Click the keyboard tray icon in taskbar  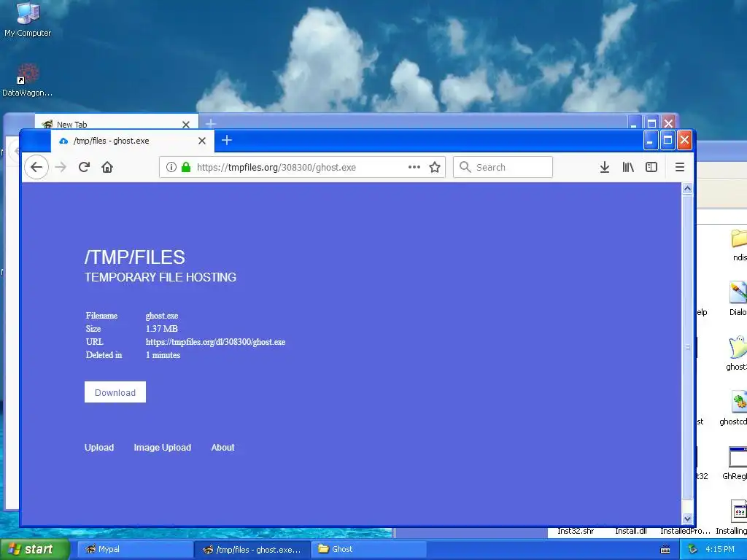(665, 550)
